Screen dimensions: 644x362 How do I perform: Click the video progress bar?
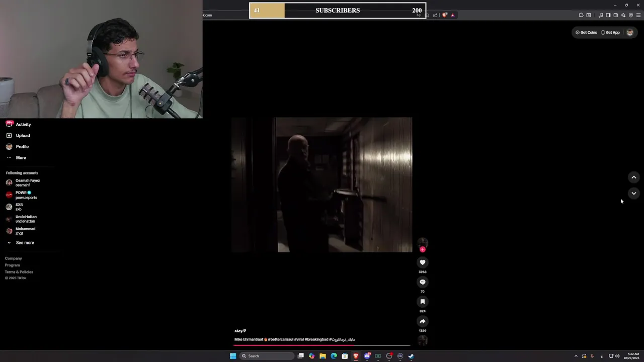pos(322,345)
